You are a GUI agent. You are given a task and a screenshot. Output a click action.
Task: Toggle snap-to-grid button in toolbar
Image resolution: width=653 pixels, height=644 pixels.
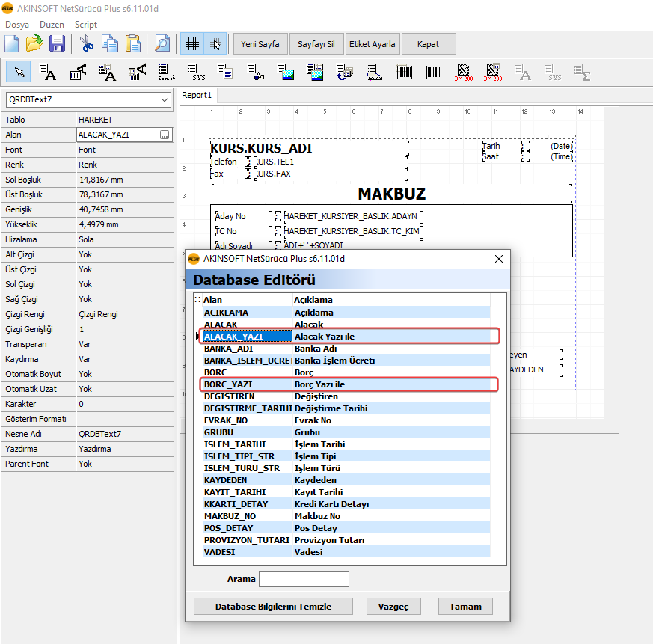215,43
